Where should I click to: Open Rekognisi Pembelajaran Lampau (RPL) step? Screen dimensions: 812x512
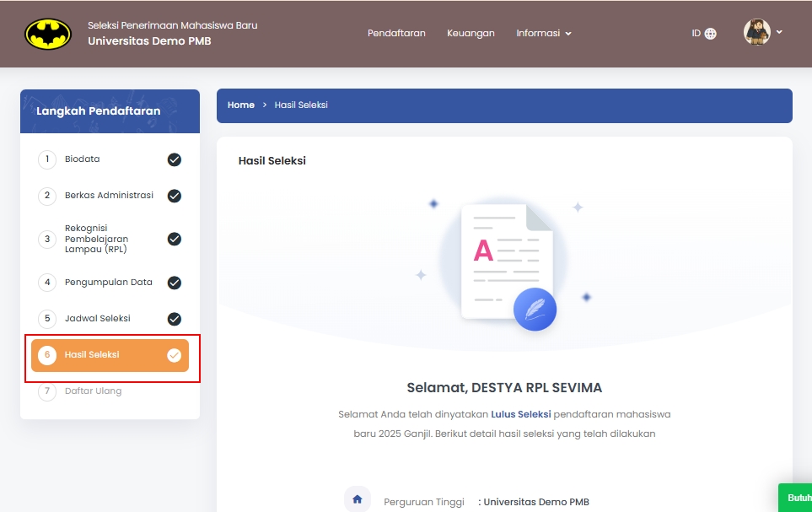coord(96,239)
